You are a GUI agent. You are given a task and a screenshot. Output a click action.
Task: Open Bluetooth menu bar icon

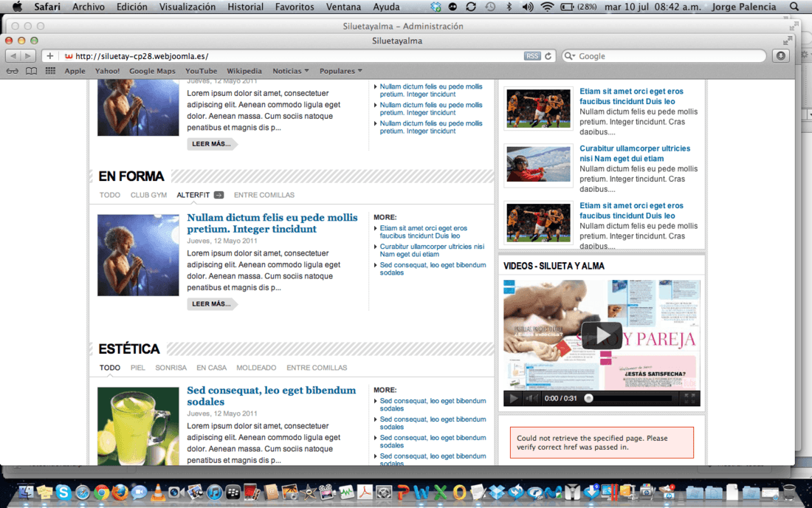(x=509, y=7)
